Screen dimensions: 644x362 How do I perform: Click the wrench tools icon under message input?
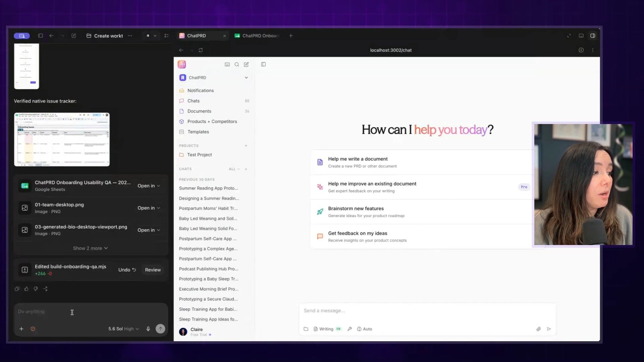pos(350,329)
